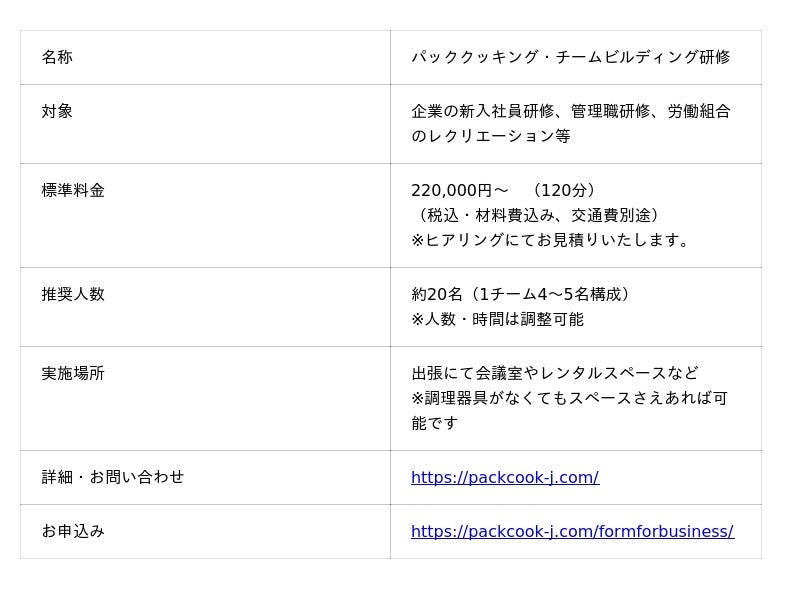Click the 人数・時間は調整可能 note

pos(497,320)
